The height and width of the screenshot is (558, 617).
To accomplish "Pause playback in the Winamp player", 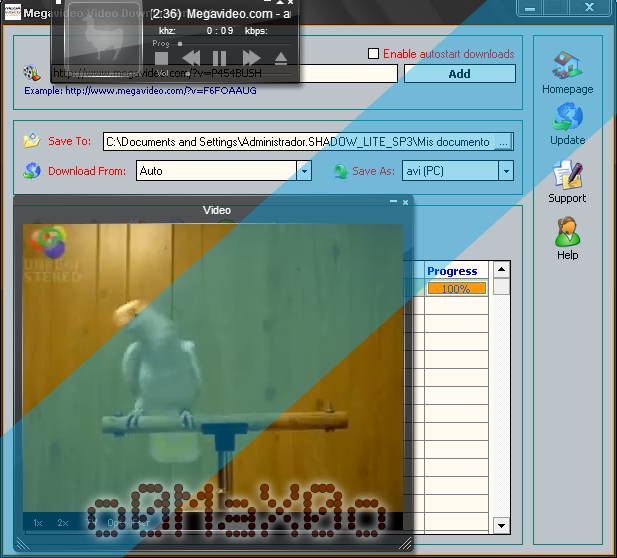I will point(219,58).
